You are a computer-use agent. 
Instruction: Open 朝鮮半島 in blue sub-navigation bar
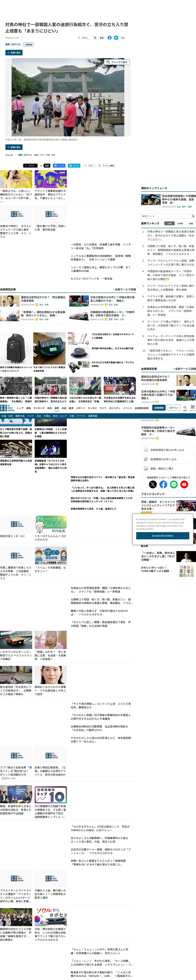(20, 416)
